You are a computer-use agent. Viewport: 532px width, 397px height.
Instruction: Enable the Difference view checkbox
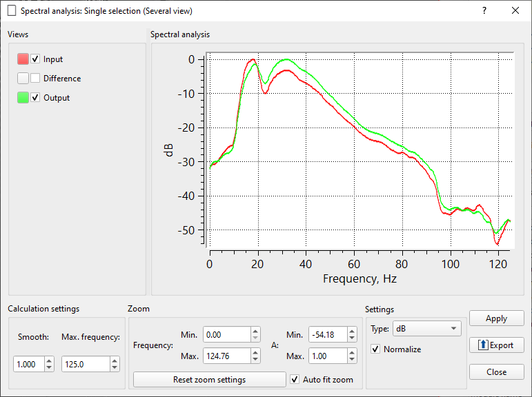tap(36, 79)
